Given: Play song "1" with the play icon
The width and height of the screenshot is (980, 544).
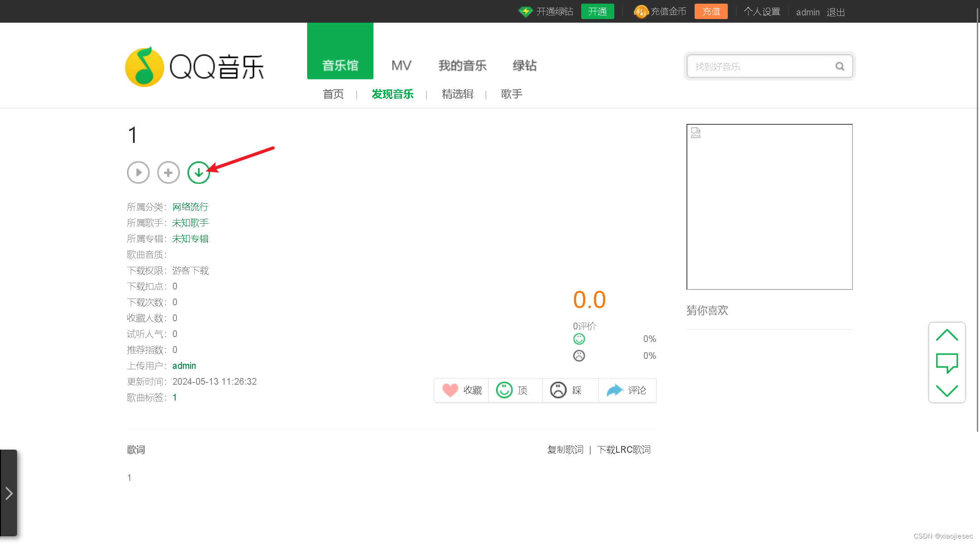Looking at the screenshot, I should pos(138,172).
